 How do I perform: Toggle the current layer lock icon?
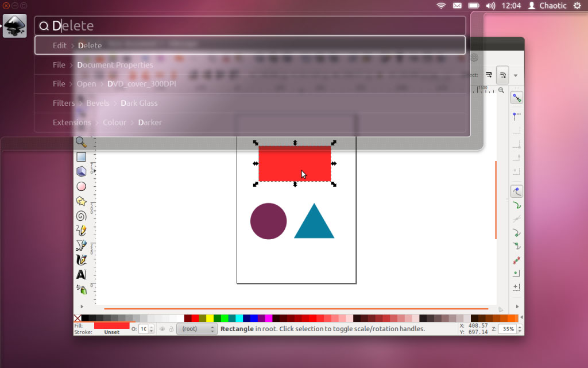click(x=171, y=329)
